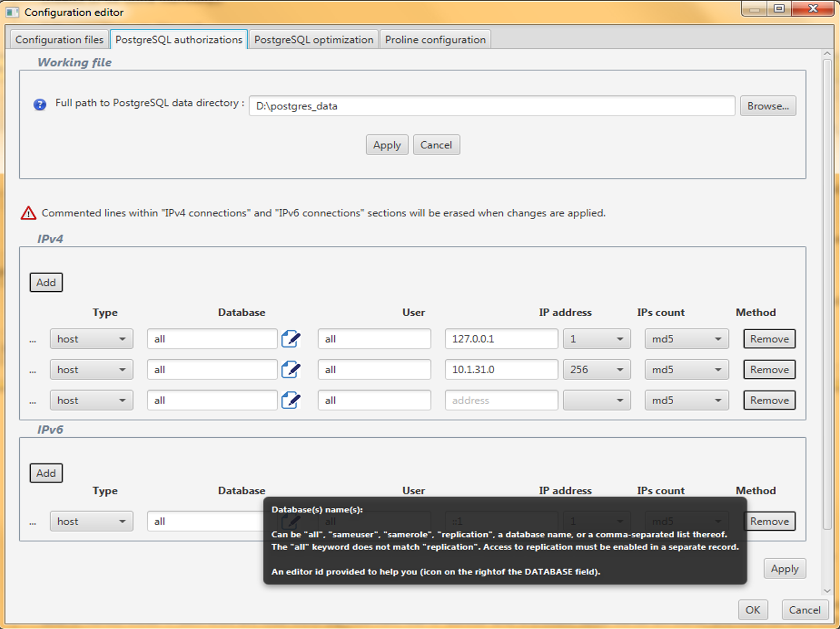Click the empty IP address placeholder field
The image size is (840, 629).
coord(502,401)
